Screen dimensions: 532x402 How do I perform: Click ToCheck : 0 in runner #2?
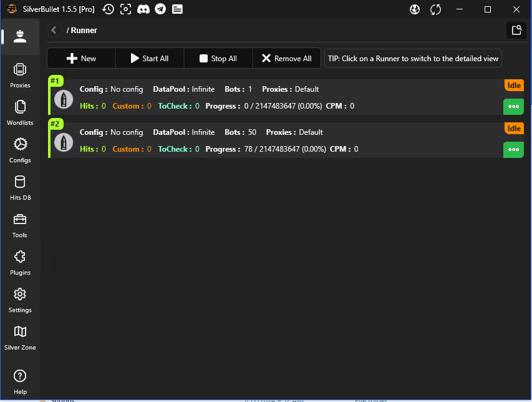[178, 149]
